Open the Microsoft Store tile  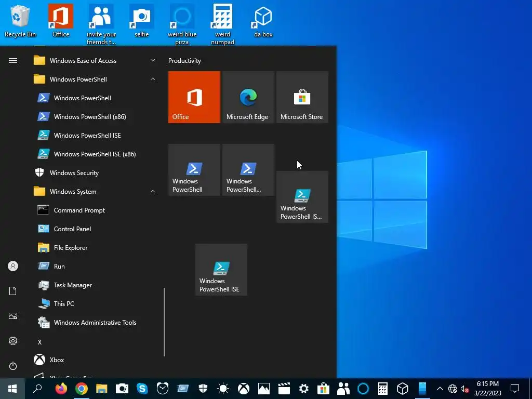click(302, 97)
